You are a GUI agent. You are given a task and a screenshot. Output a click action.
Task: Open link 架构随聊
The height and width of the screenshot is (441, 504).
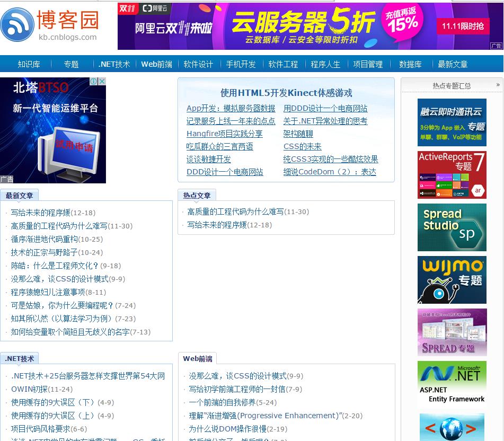point(298,134)
